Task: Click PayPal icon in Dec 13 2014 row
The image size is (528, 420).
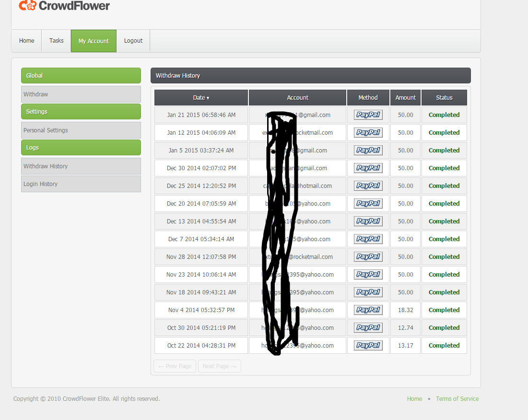Action: (x=368, y=221)
